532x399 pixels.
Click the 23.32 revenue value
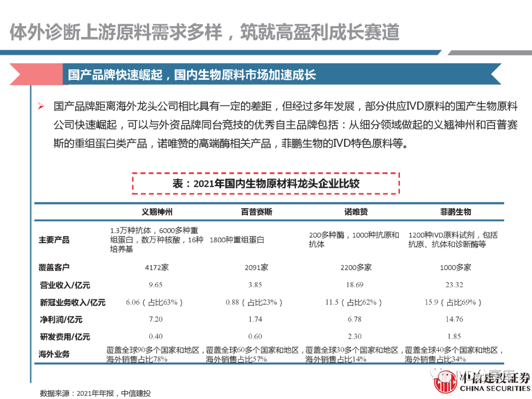coord(454,285)
